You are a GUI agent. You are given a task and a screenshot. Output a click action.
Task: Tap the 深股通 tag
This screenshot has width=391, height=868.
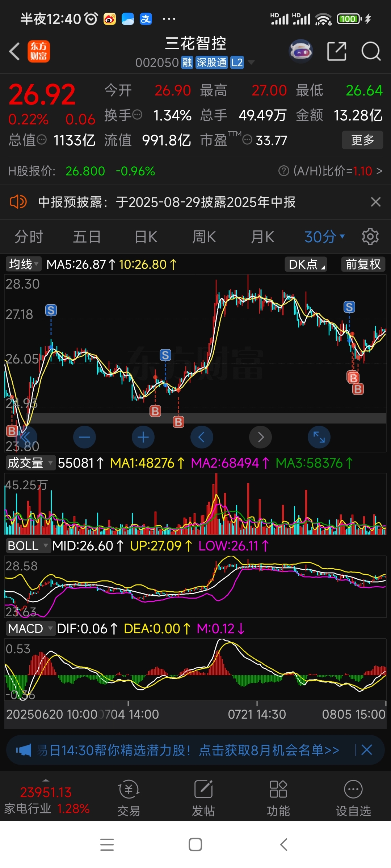tap(211, 63)
